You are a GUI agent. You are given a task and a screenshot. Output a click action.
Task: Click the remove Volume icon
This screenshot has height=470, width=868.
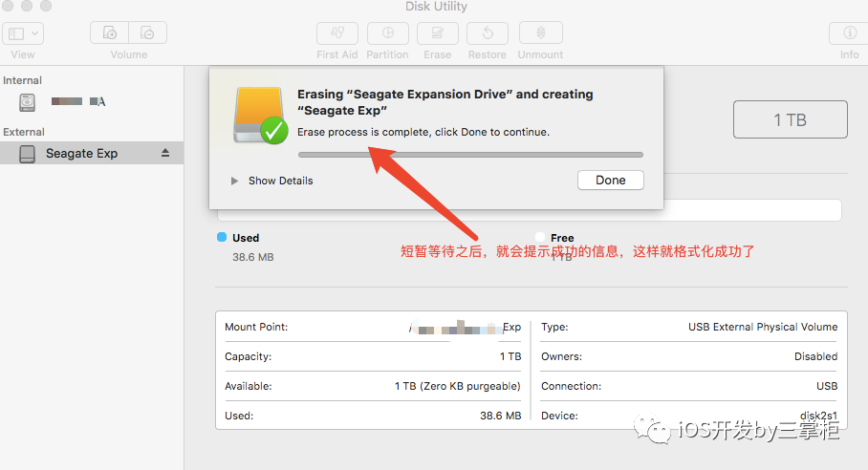point(148,33)
